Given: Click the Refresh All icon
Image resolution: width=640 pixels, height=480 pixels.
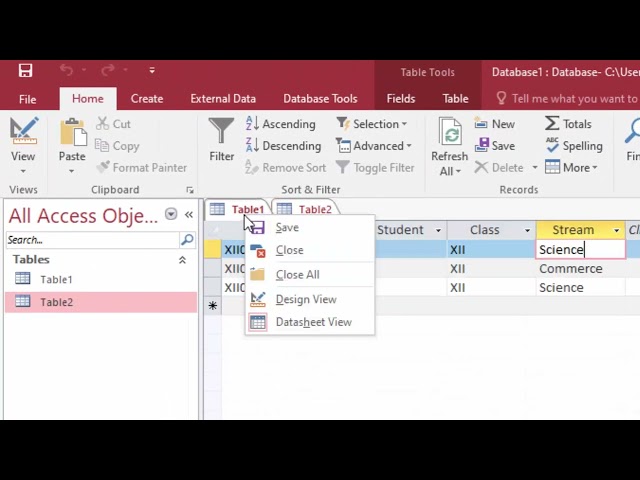Looking at the screenshot, I should (450, 131).
